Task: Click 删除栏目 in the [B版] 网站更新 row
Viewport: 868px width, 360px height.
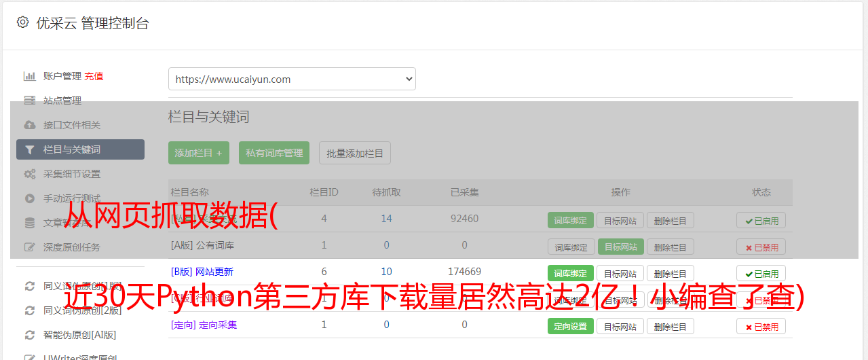Action: (671, 273)
